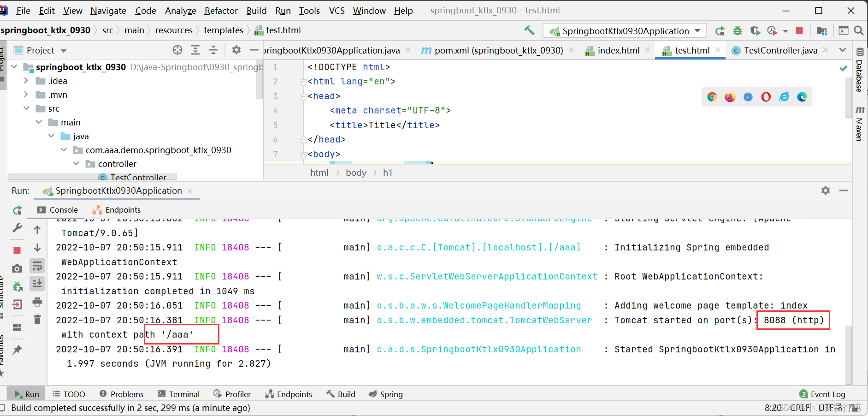Click the editor vertical scrollbar
868x416 pixels.
pyautogui.click(x=849, y=98)
